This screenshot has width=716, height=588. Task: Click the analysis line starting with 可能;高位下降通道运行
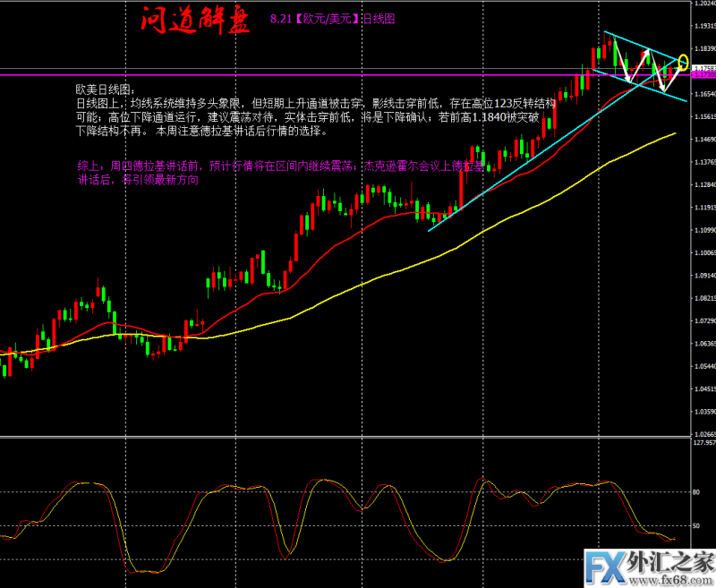tap(307, 117)
